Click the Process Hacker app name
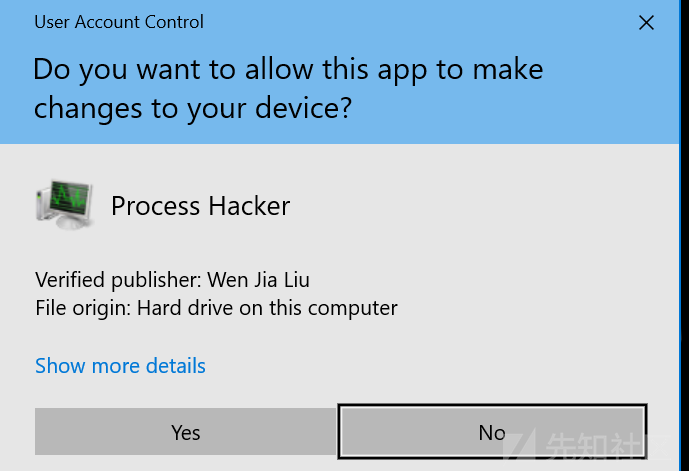 click(200, 206)
